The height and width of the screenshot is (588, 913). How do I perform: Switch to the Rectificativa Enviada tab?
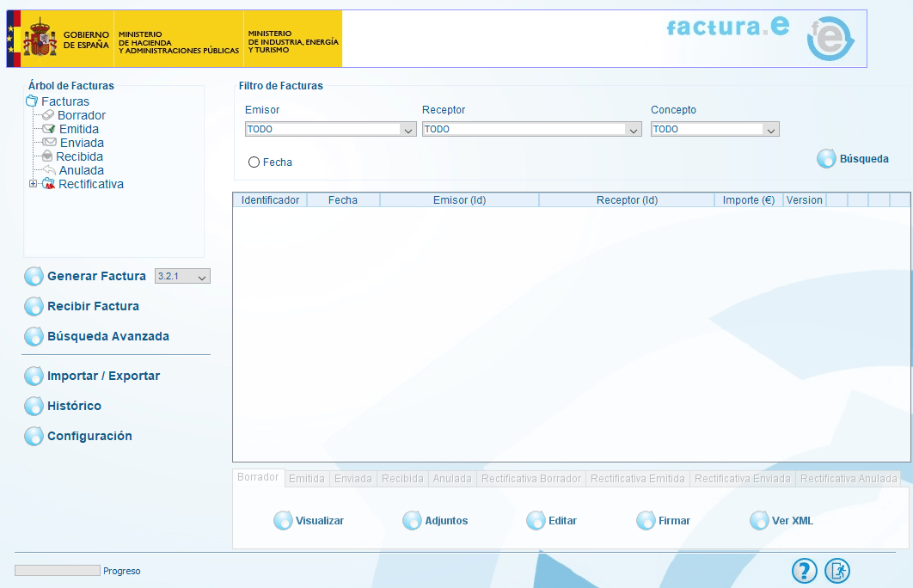click(x=743, y=479)
